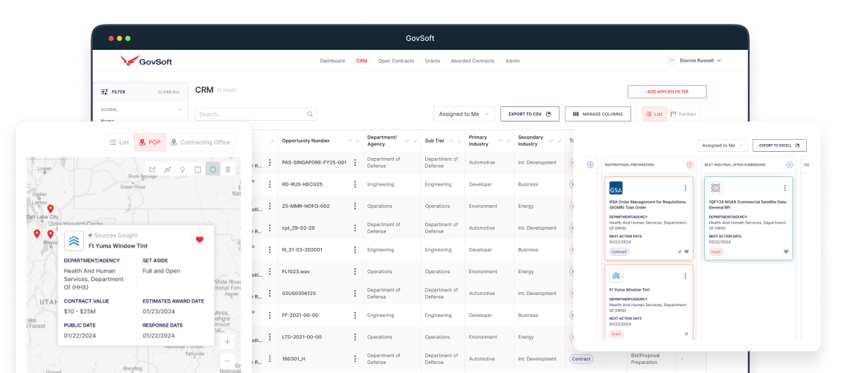The image size is (868, 373).
Task: Pin the Department/Agency column
Action: [x=415, y=140]
